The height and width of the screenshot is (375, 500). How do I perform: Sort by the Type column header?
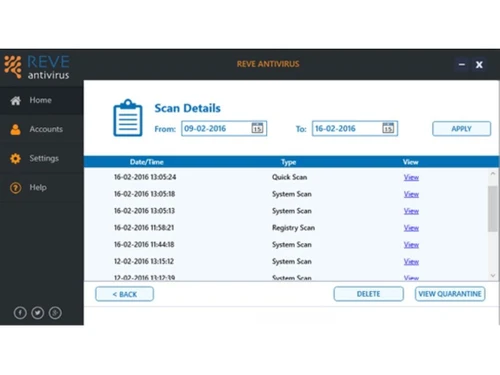pyautogui.click(x=289, y=162)
